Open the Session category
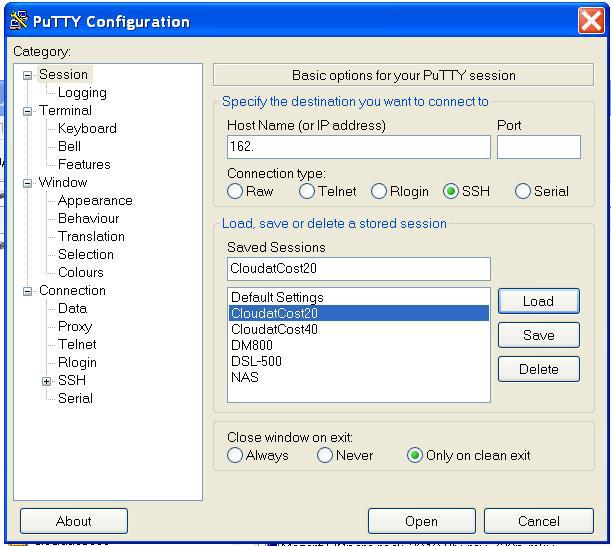This screenshot has width=611, height=546. click(x=64, y=74)
